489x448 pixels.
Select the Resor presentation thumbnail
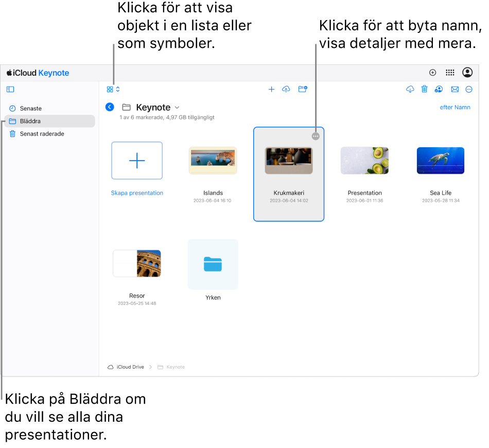[137, 263]
